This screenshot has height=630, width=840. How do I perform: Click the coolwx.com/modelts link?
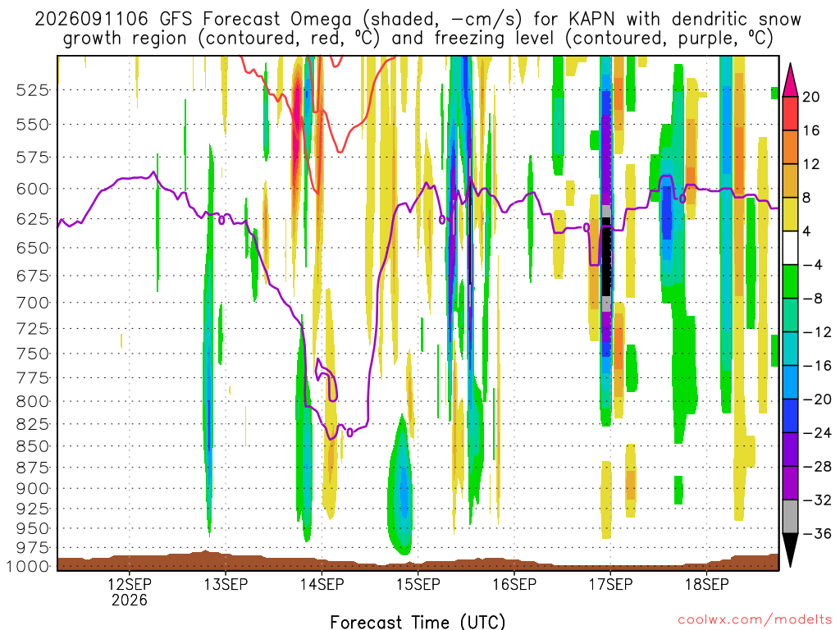click(x=755, y=620)
